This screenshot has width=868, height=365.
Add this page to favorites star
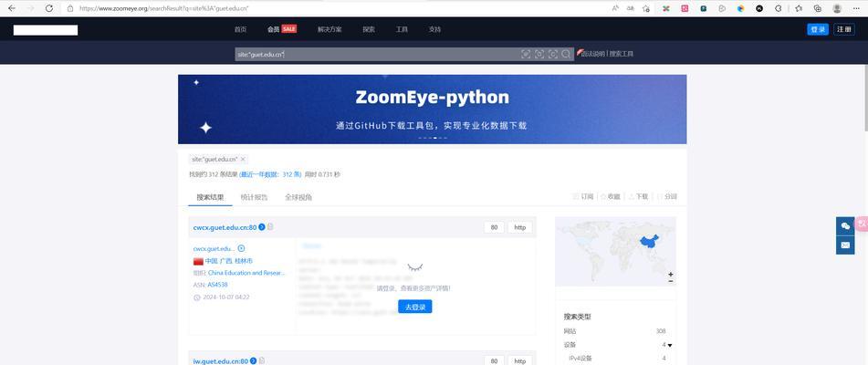coord(645,8)
